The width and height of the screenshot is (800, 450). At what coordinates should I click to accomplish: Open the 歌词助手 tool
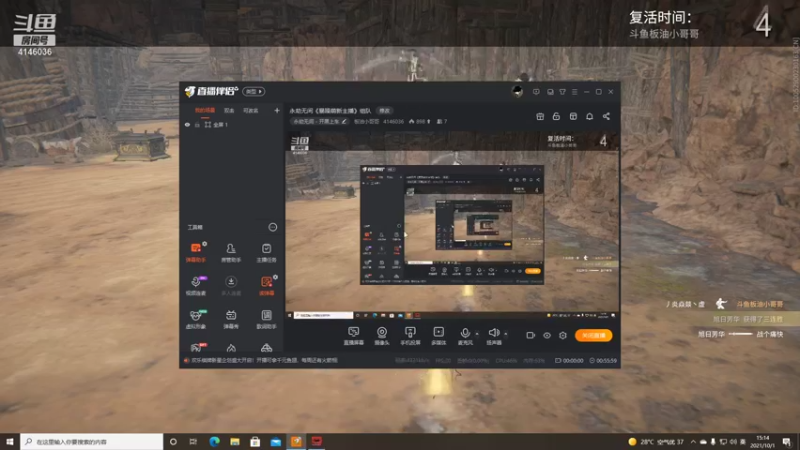pos(266,319)
